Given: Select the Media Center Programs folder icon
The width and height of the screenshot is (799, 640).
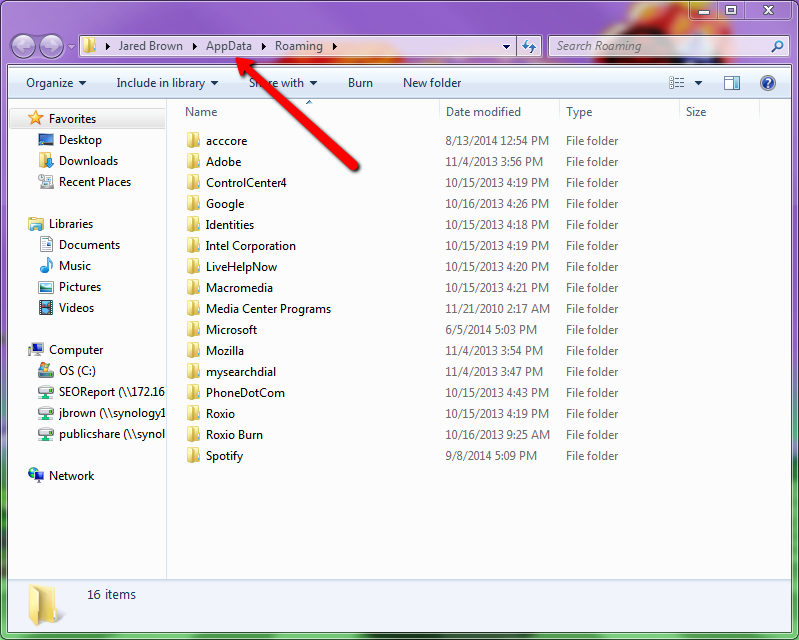Looking at the screenshot, I should [x=193, y=308].
